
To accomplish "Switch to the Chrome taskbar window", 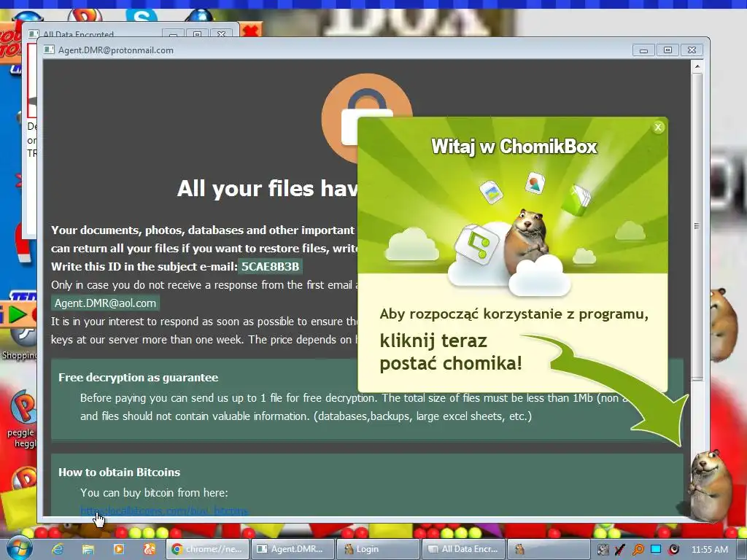I will click(207, 549).
